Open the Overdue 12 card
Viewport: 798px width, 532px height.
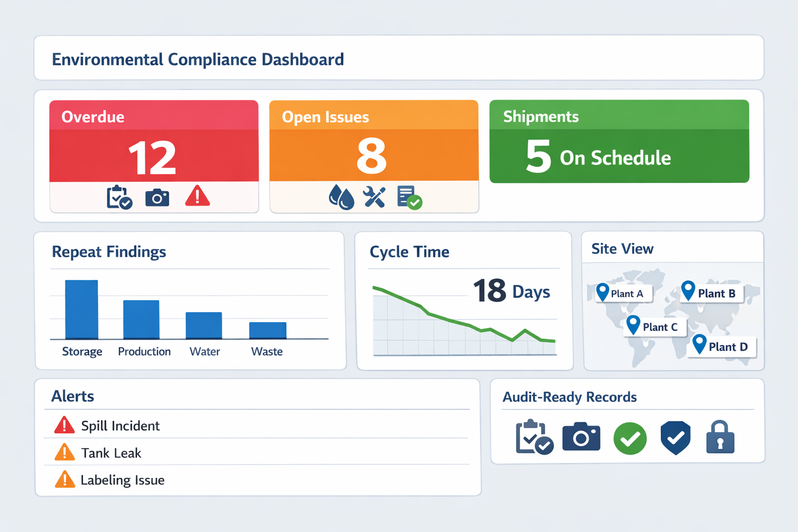click(154, 156)
